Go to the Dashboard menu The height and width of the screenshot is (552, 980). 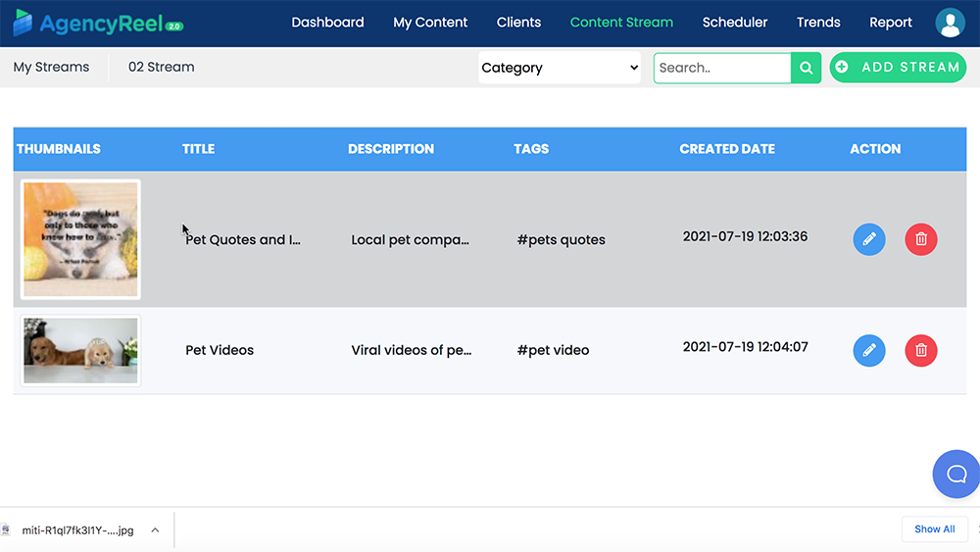[x=327, y=23]
